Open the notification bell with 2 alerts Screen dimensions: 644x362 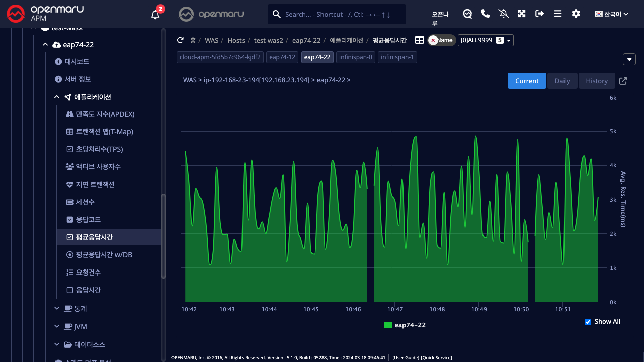155,14
